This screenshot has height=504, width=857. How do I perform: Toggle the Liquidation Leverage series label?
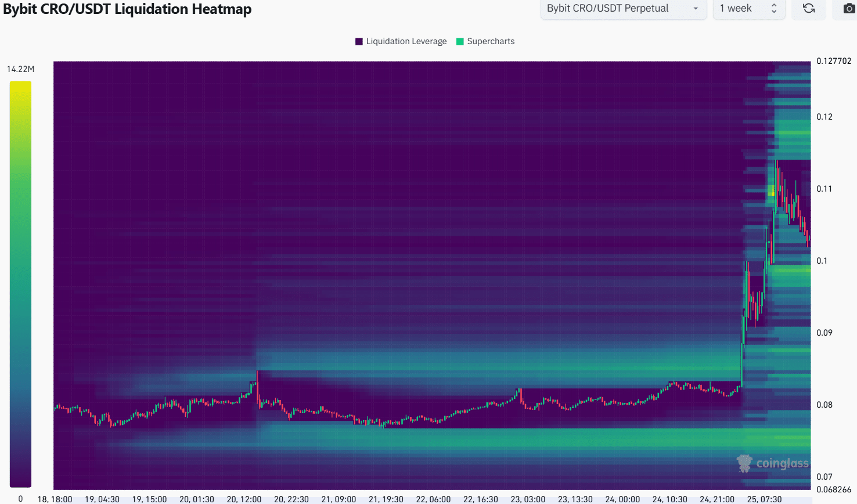click(406, 41)
